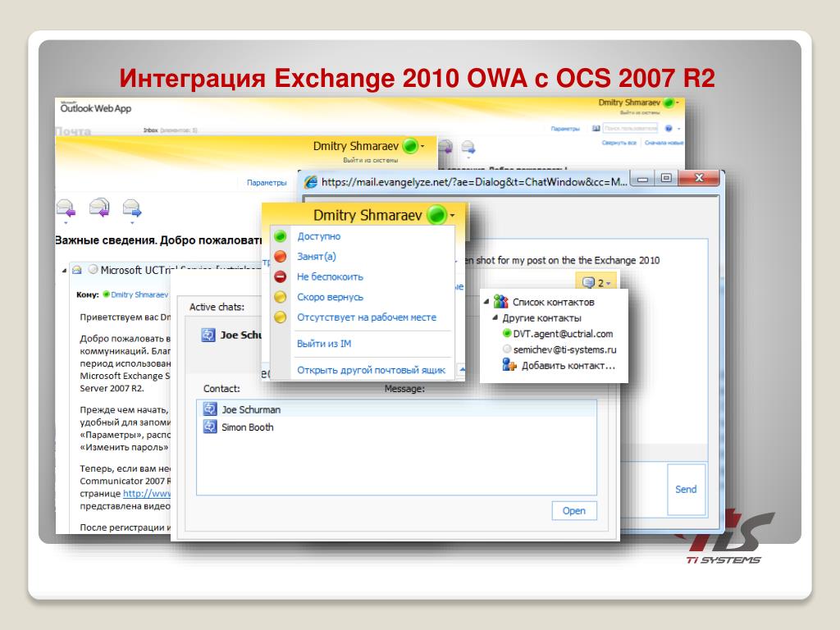Click Параметры link in top-right bar
840x630 pixels.
pos(565,129)
